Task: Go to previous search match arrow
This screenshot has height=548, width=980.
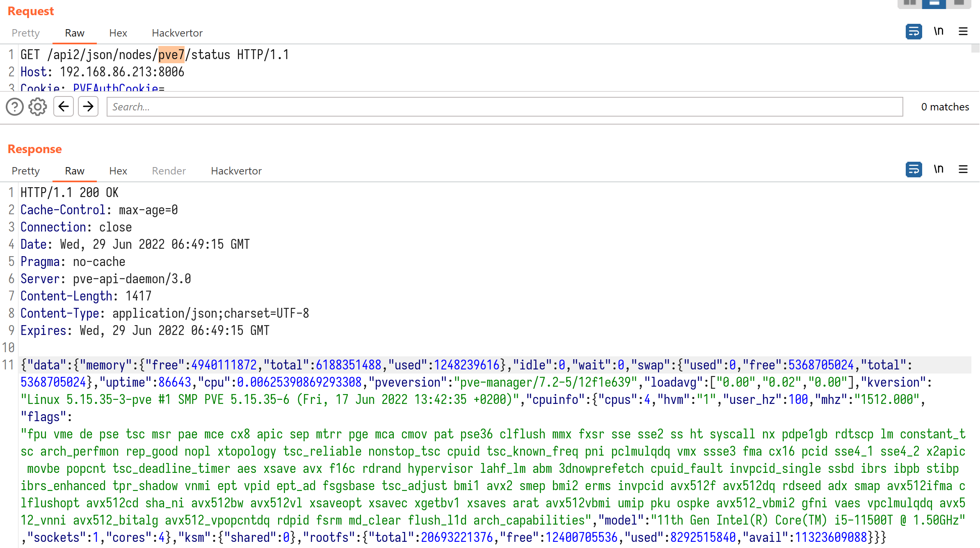Action: click(64, 107)
